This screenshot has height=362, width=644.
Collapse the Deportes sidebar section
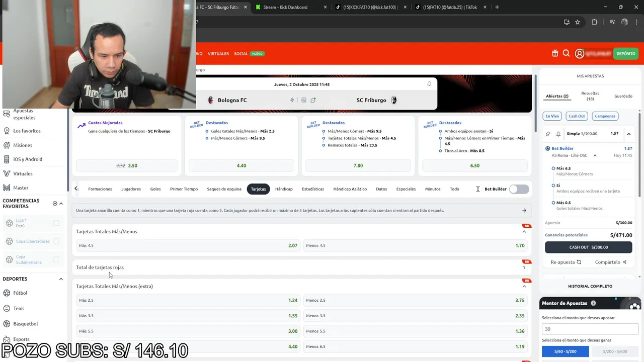click(61, 279)
